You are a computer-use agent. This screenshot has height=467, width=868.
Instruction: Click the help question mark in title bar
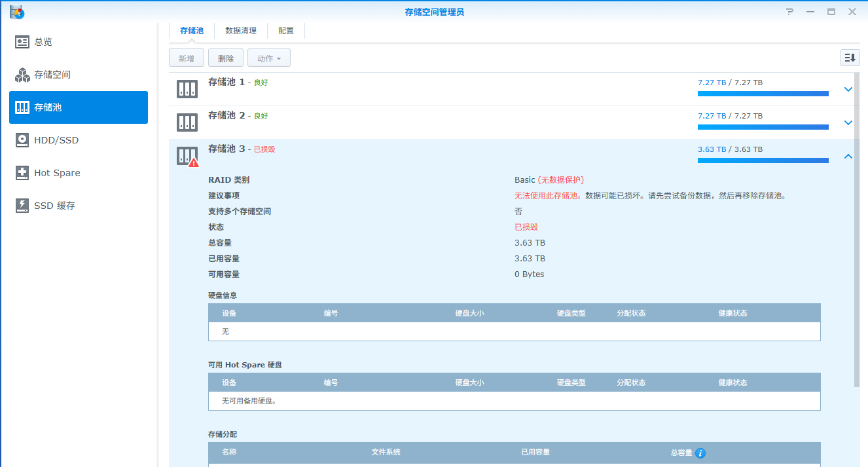tap(789, 12)
